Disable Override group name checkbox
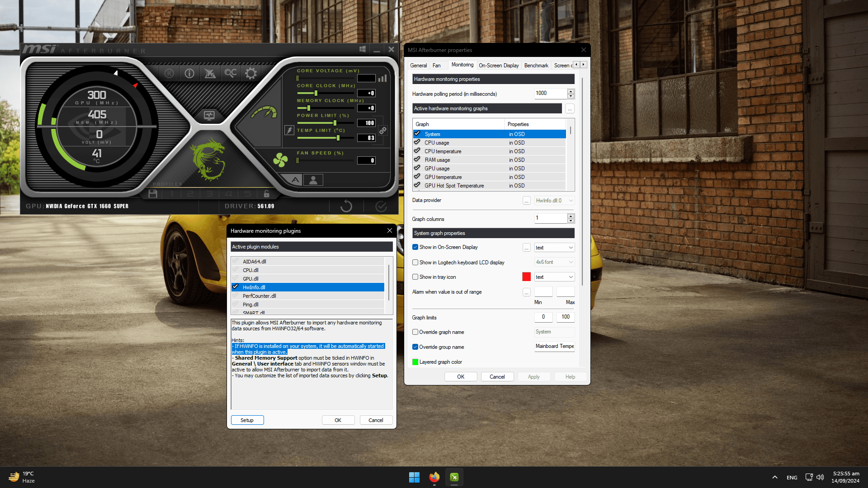Screen dimensions: 868x488 [415, 347]
